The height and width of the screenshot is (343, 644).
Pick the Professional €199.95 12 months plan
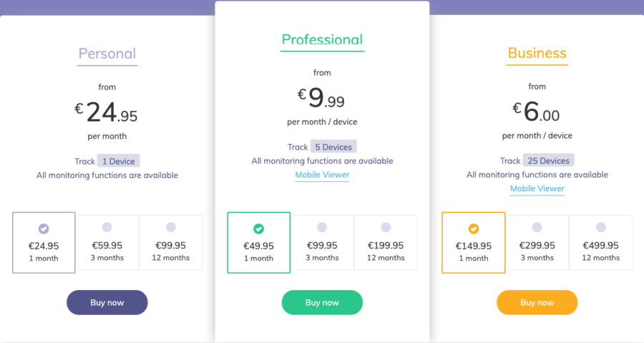pyautogui.click(x=386, y=242)
